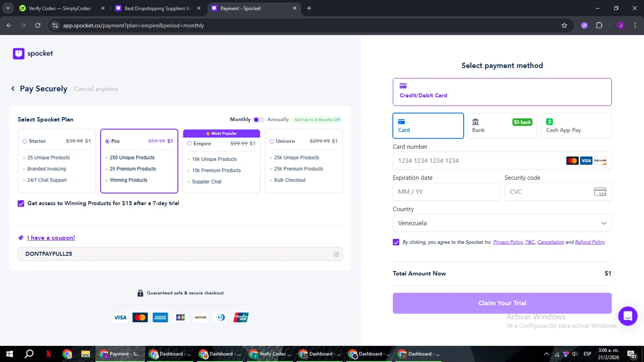Close the Verify Codes tab
This screenshot has height=362, width=644.
103,8
